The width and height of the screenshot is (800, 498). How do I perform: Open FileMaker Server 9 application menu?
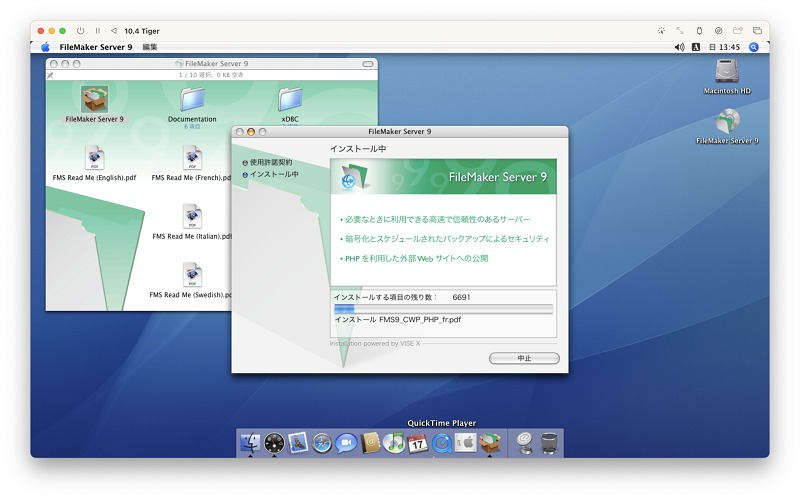point(96,47)
